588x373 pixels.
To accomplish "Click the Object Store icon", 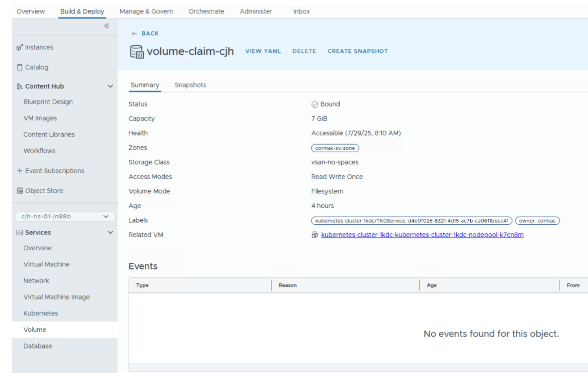I will click(x=19, y=191).
